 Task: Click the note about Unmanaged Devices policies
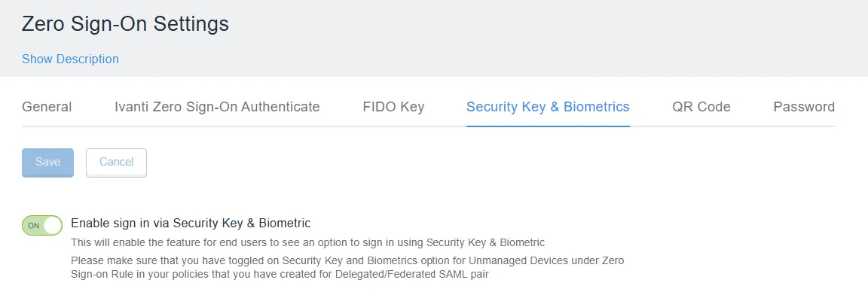[347, 267]
